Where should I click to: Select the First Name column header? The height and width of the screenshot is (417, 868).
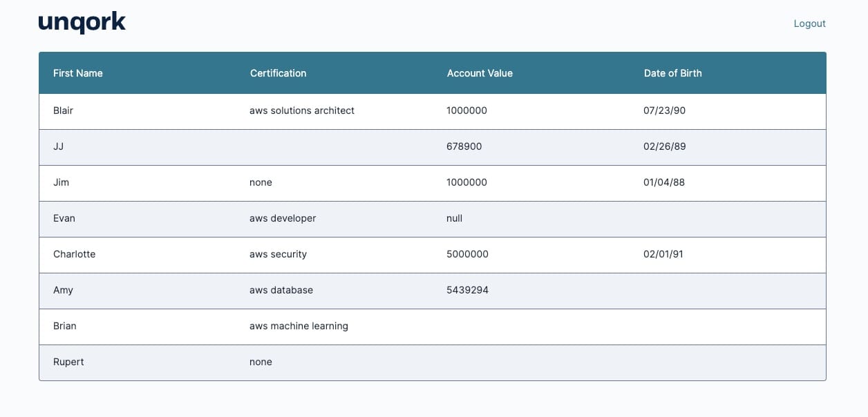[78, 73]
